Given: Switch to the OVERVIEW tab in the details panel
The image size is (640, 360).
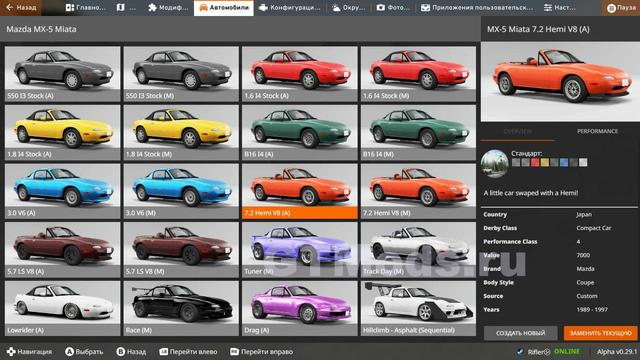Looking at the screenshot, I should pyautogui.click(x=518, y=131).
